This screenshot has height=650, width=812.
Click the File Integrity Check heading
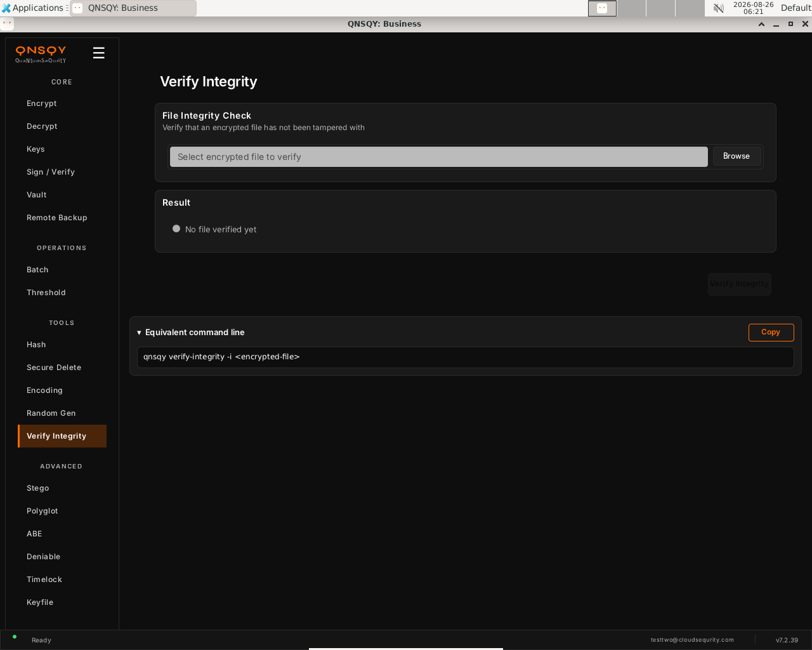coord(207,116)
